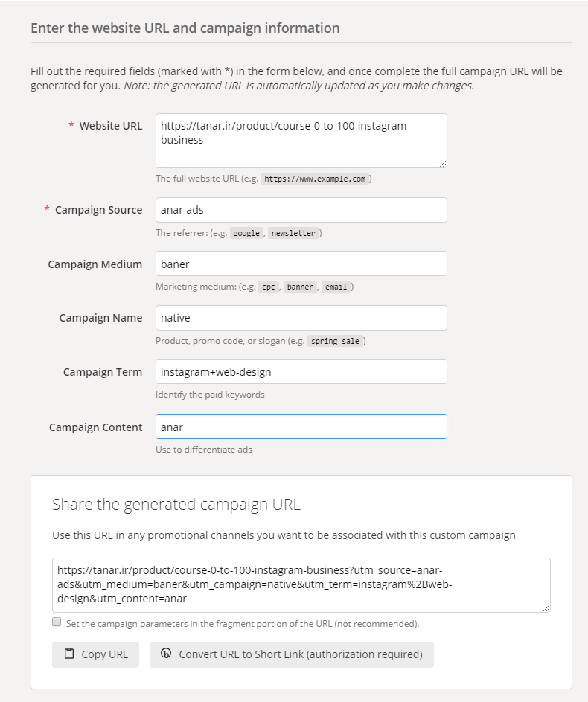The image size is (588, 702).
Task: Focus the Campaign Term input field
Action: 301,371
